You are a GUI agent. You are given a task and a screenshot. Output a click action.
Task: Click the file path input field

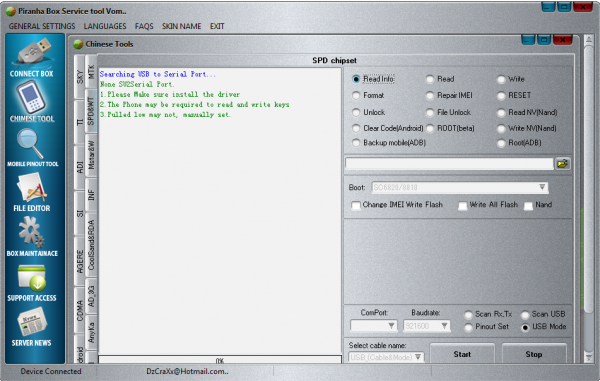pyautogui.click(x=449, y=164)
